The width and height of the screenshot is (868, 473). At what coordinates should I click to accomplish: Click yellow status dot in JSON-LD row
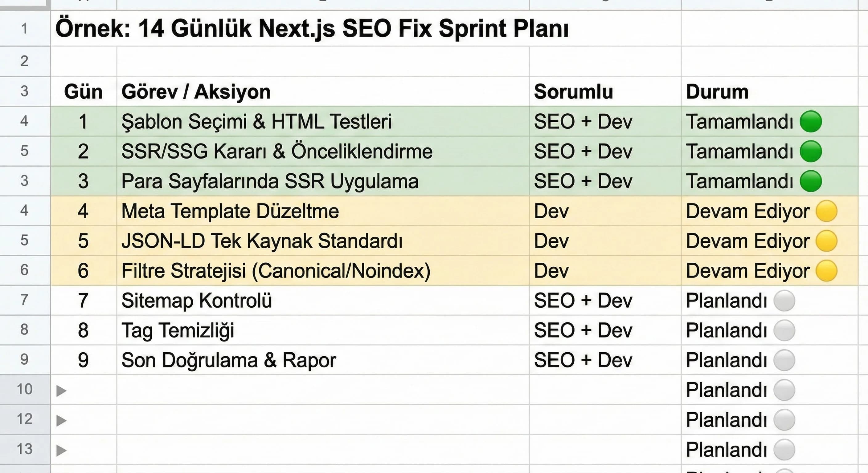827,241
